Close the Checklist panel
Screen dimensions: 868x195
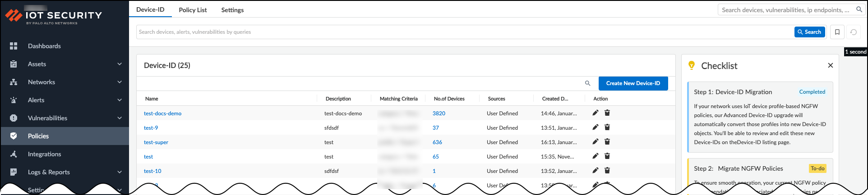pos(831,66)
